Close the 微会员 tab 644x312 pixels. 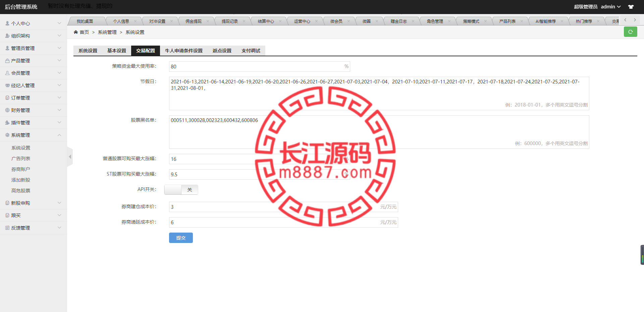[348, 21]
